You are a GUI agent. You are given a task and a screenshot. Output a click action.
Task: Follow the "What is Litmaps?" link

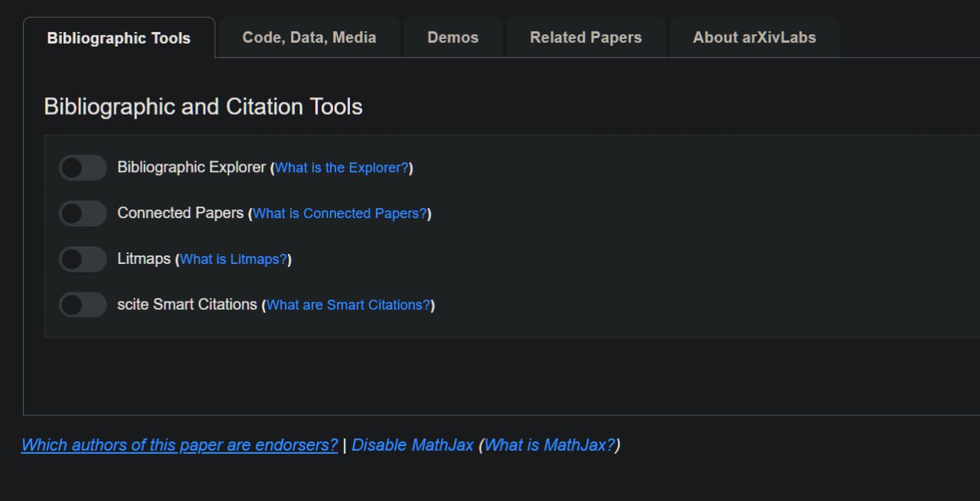click(233, 259)
